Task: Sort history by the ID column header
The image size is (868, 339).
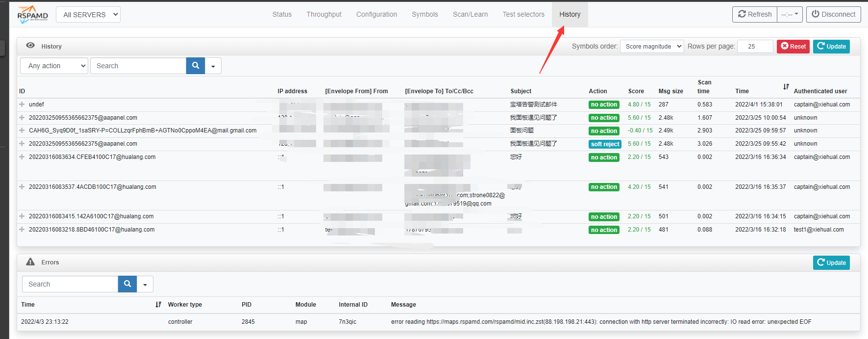Action: pyautogui.click(x=22, y=91)
